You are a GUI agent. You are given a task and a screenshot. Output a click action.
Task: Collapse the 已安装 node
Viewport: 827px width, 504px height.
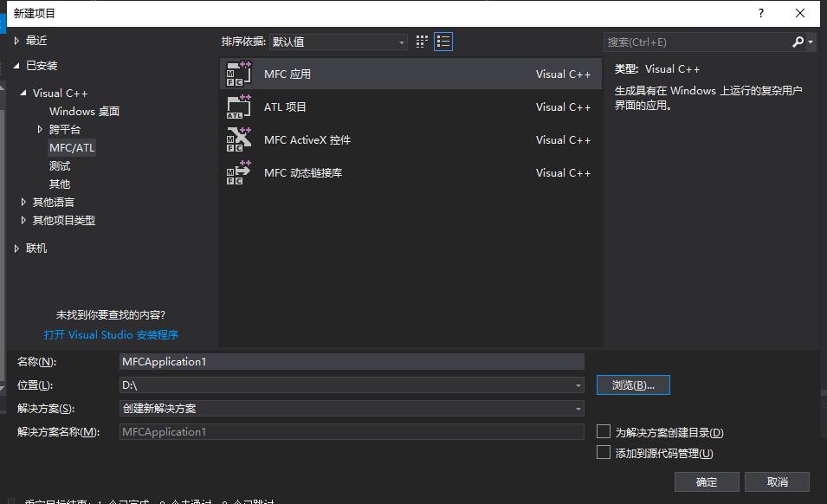click(x=16, y=65)
